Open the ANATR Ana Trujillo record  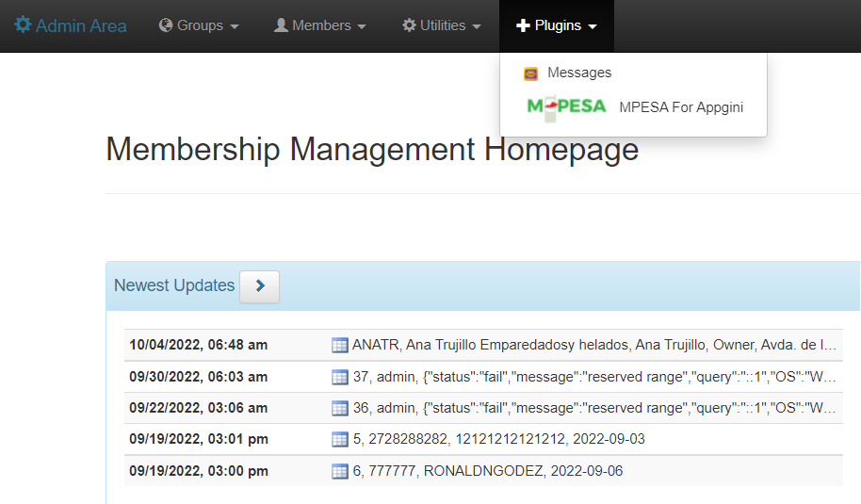tap(593, 345)
